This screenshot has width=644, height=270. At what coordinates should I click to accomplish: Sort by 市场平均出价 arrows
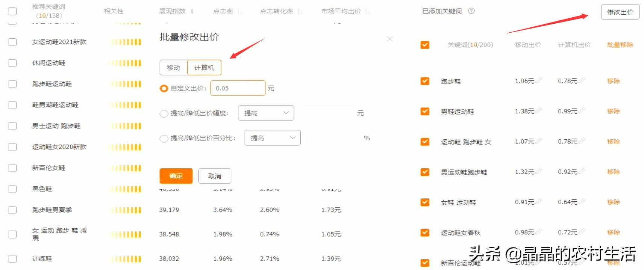[367, 11]
